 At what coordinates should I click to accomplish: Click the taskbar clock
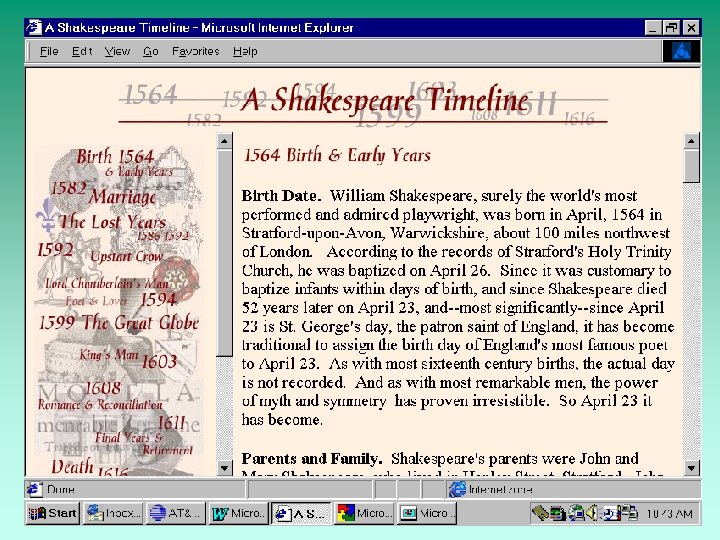(669, 513)
